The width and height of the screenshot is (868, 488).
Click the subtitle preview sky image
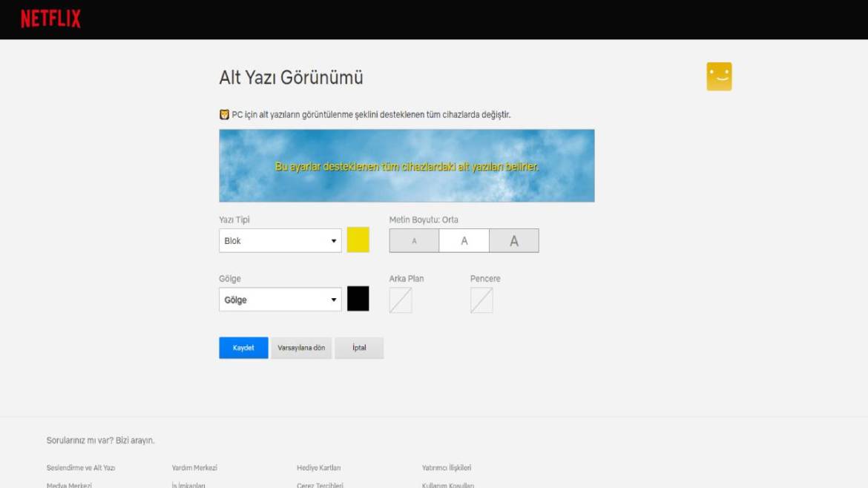click(407, 165)
